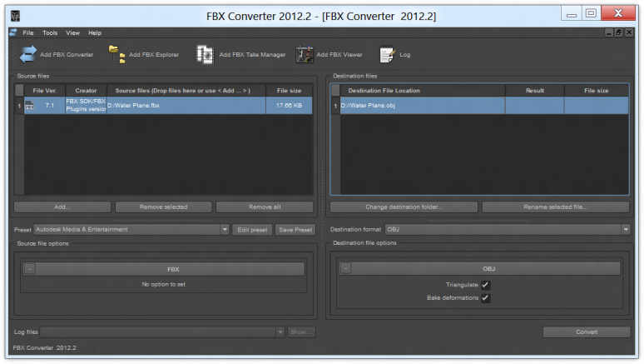Minimize the FBX Converter main window

[x=572, y=14]
